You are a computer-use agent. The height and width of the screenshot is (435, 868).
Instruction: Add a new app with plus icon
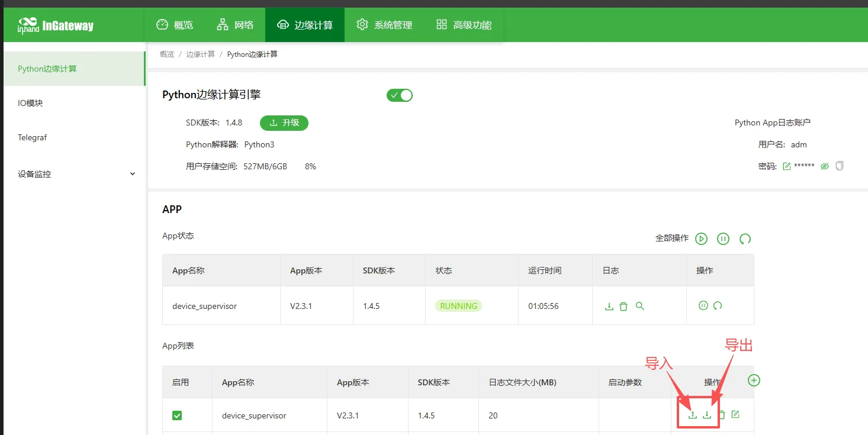coord(754,380)
